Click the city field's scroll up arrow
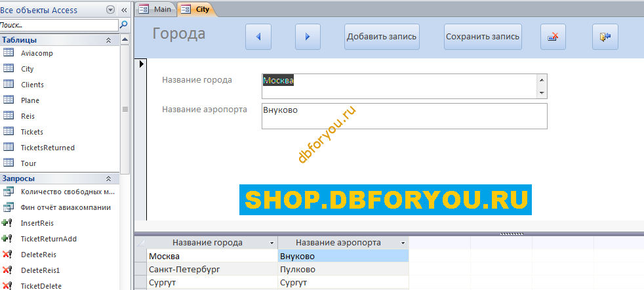Viewport: 644px width, 290px height. (x=542, y=80)
